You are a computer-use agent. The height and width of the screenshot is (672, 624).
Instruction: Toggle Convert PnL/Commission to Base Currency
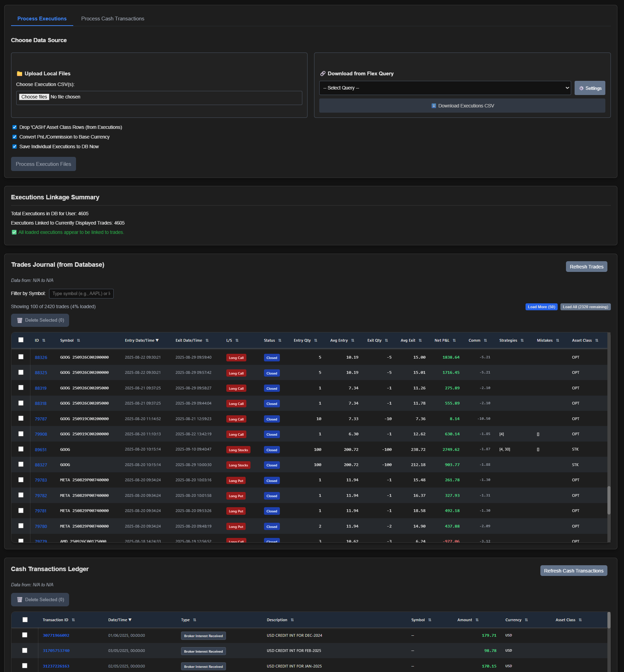[x=15, y=137]
